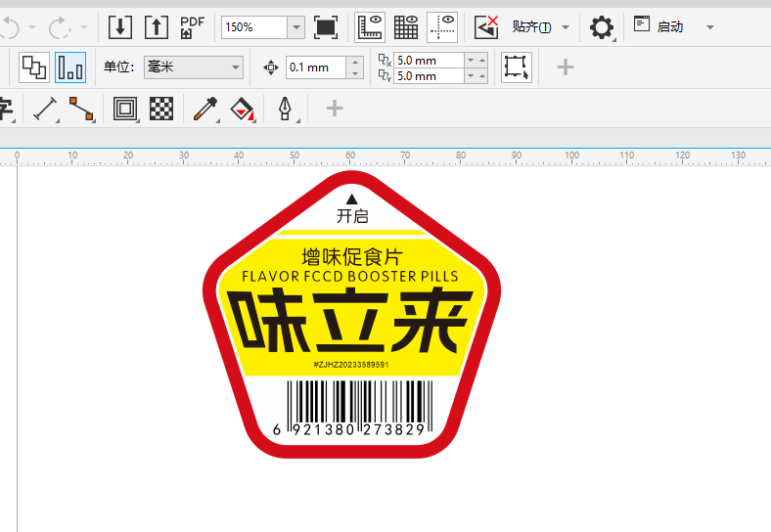
Task: Select the Connector tool
Action: (81, 109)
